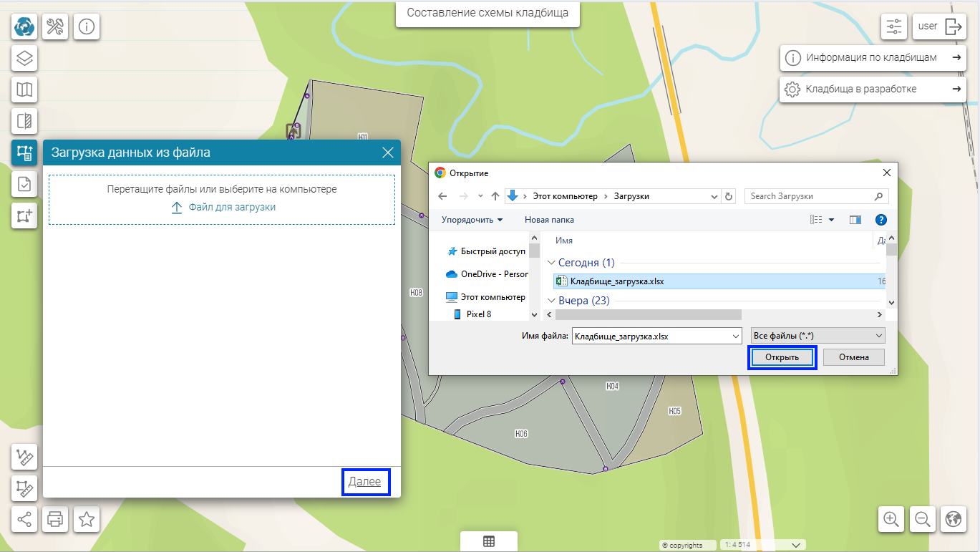Viewport: 980px width, 552px height.
Task: Open the Упорядочить dropdown menu
Action: tap(472, 220)
